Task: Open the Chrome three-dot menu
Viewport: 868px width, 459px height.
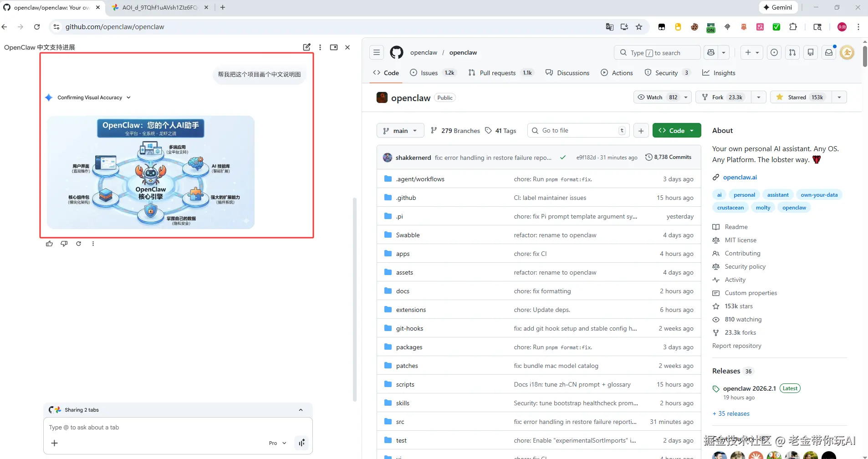Action: (x=858, y=27)
